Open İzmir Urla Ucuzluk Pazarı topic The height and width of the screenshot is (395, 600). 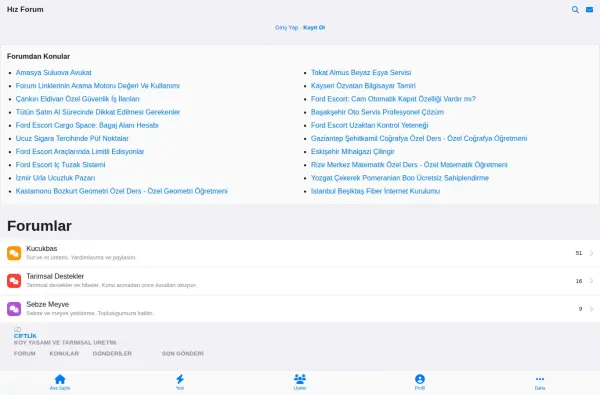(x=55, y=178)
